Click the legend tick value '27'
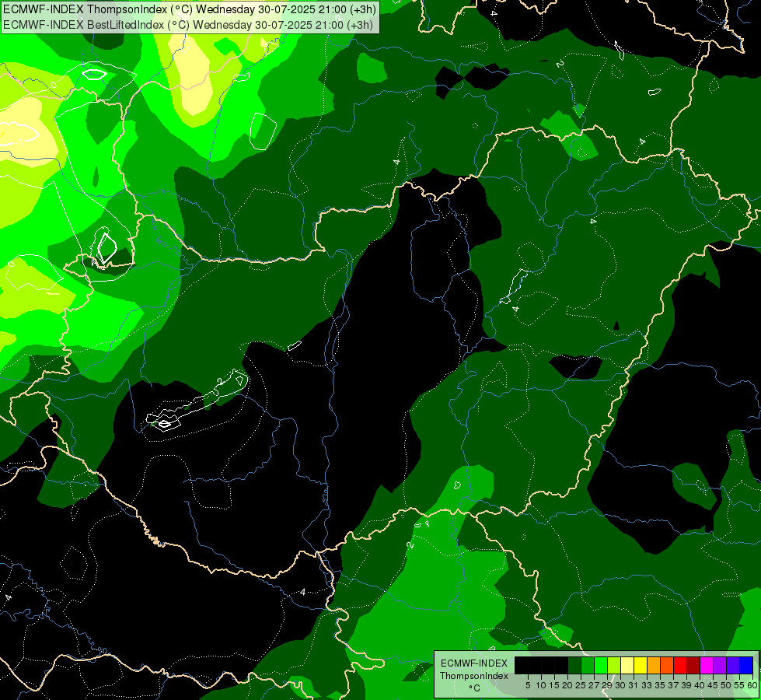Screen dimensions: 761x700 click(594, 685)
